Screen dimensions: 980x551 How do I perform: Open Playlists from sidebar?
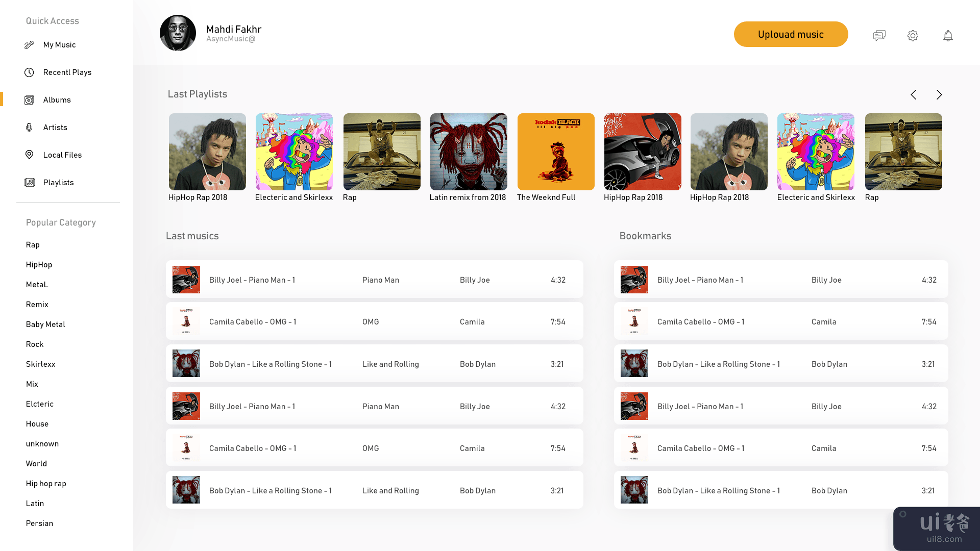(59, 182)
